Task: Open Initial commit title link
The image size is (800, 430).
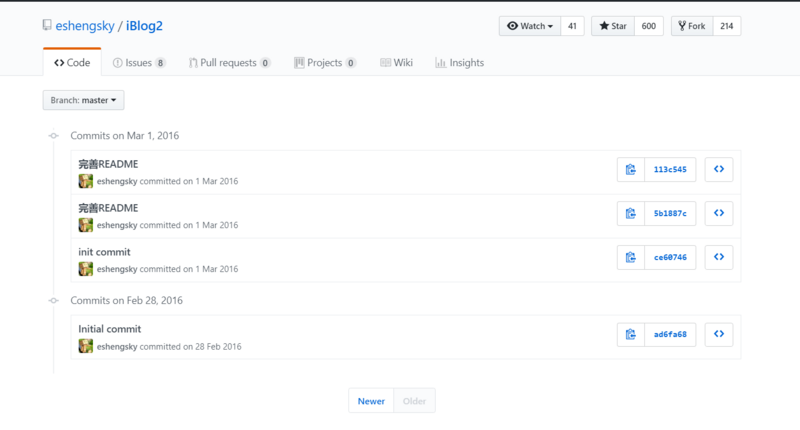Action: click(x=109, y=329)
